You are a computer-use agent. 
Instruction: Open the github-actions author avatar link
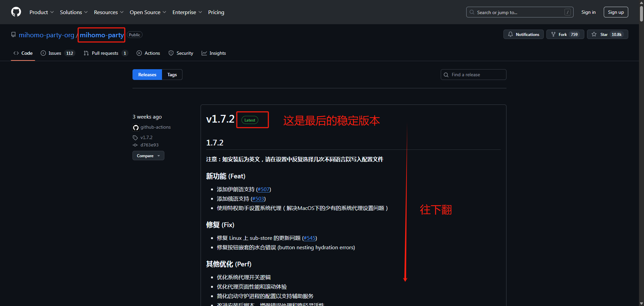click(x=136, y=128)
